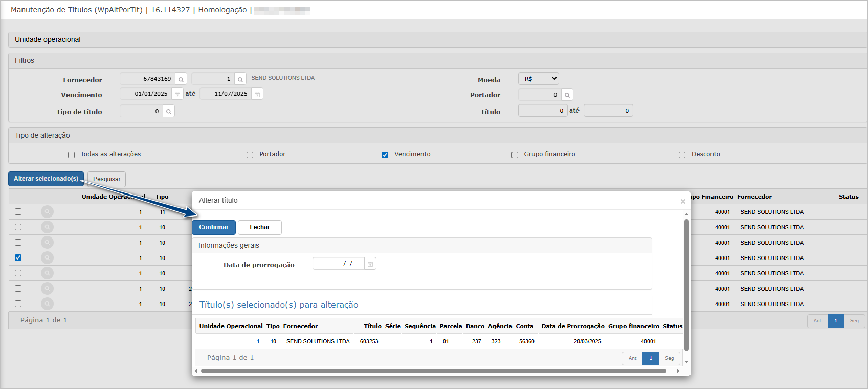View details icon of checked row
This screenshot has height=389, width=868.
(47, 257)
